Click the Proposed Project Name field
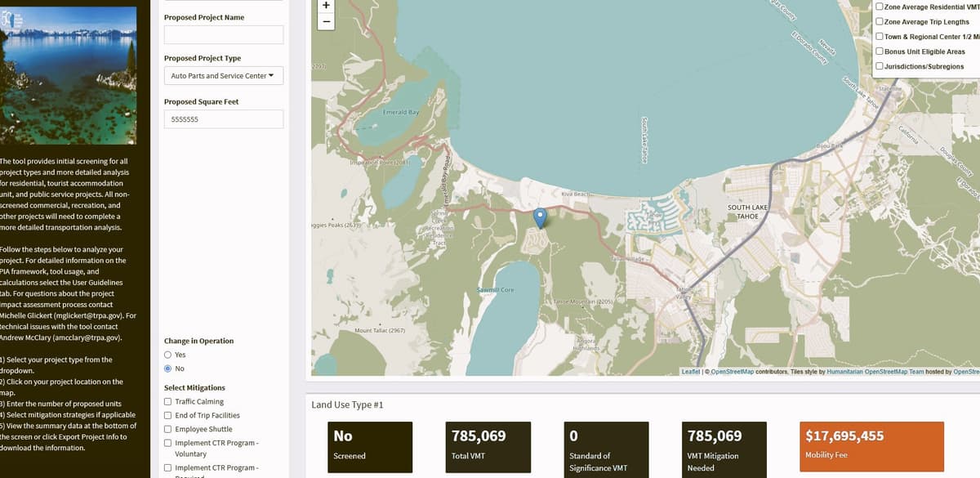Screen dimensions: 980x478 tap(224, 34)
